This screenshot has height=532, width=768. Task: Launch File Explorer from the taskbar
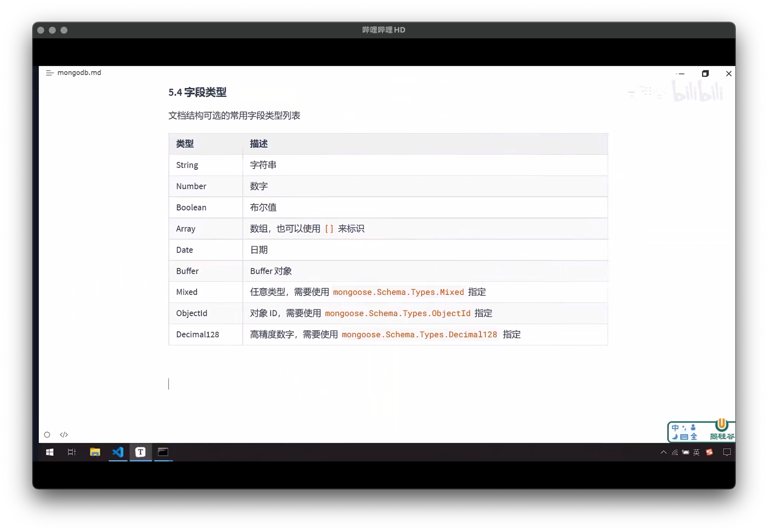(95, 452)
